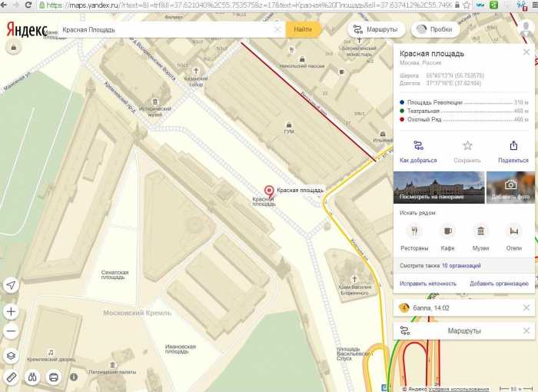
Task: Open the Посмотреть на панораме thumbnail
Action: pyautogui.click(x=439, y=188)
